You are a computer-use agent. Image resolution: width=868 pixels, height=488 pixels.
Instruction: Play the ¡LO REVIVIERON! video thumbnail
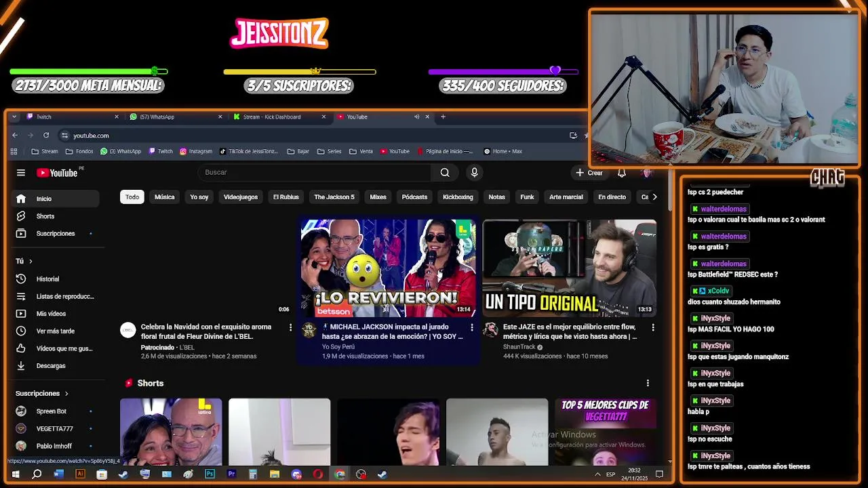click(x=389, y=268)
